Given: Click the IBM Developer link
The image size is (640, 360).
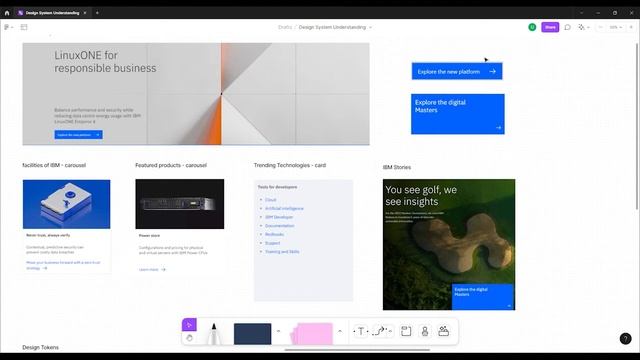Looking at the screenshot, I should (279, 217).
